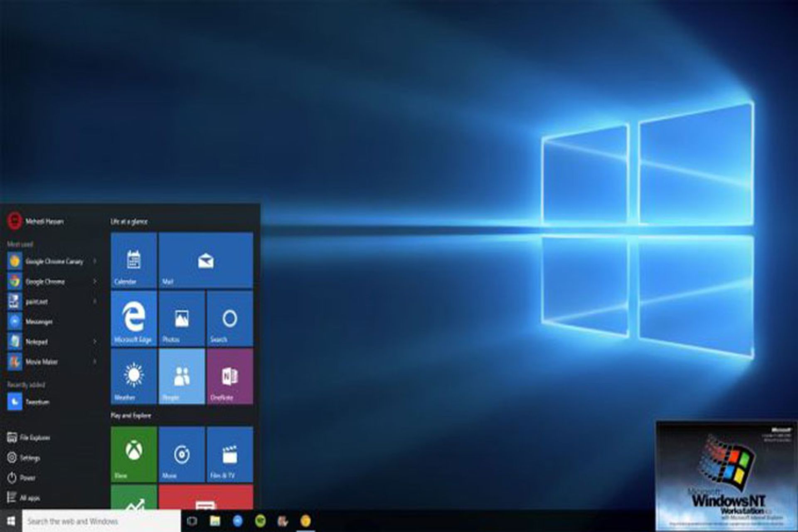Viewport: 798px width, 532px height.
Task: Click the Power button
Action: coord(22,478)
